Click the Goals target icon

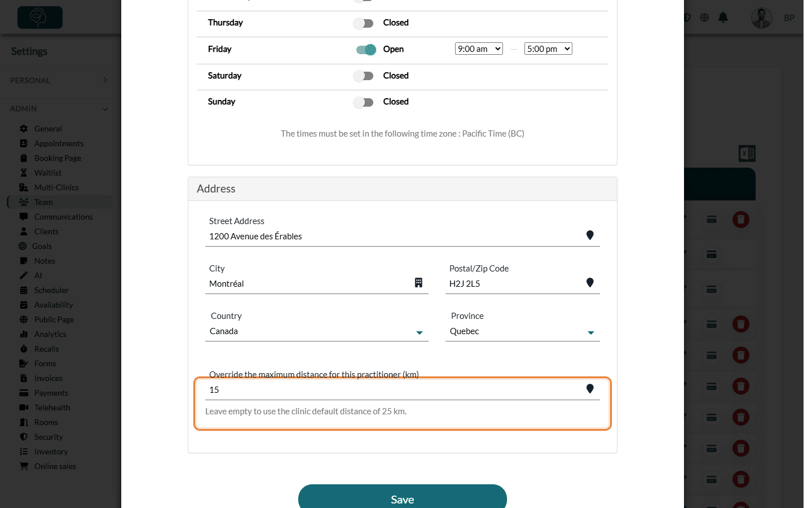pos(23,246)
